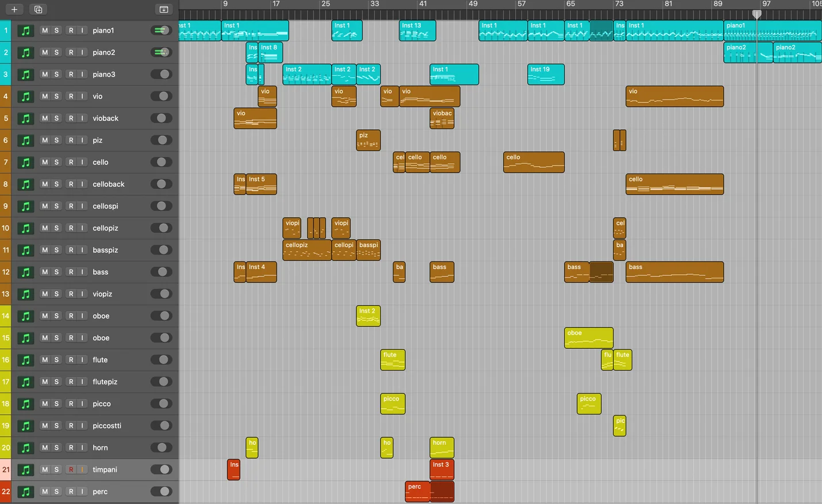Toggle the piano1 track on/off switch
Image resolution: width=822 pixels, height=504 pixels.
point(161,30)
